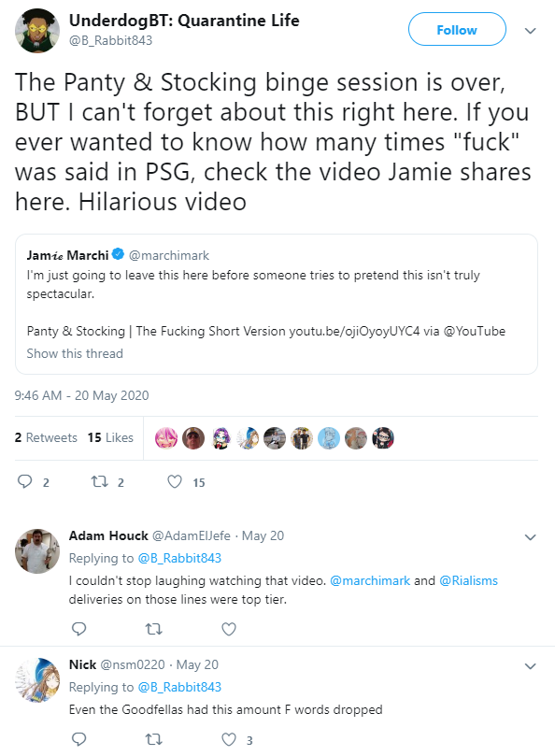The image size is (555, 756).
Task: Expand options chevron on Adam Houck's tweet
Action: 530,537
